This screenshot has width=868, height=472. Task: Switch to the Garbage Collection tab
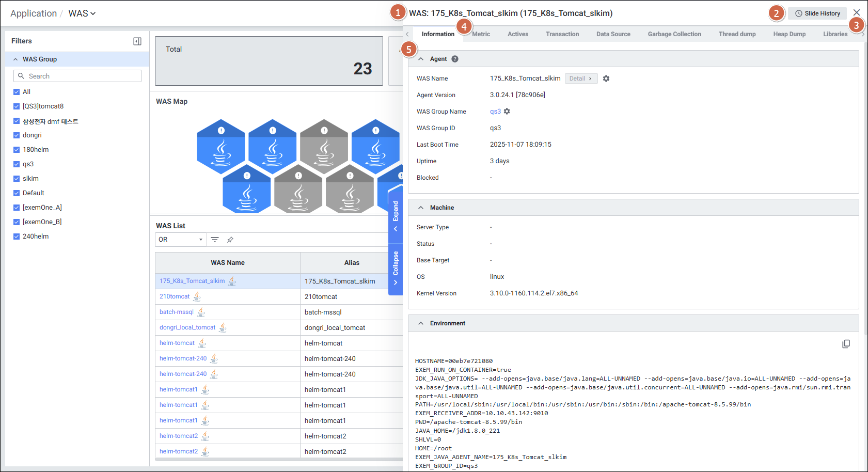tap(674, 34)
